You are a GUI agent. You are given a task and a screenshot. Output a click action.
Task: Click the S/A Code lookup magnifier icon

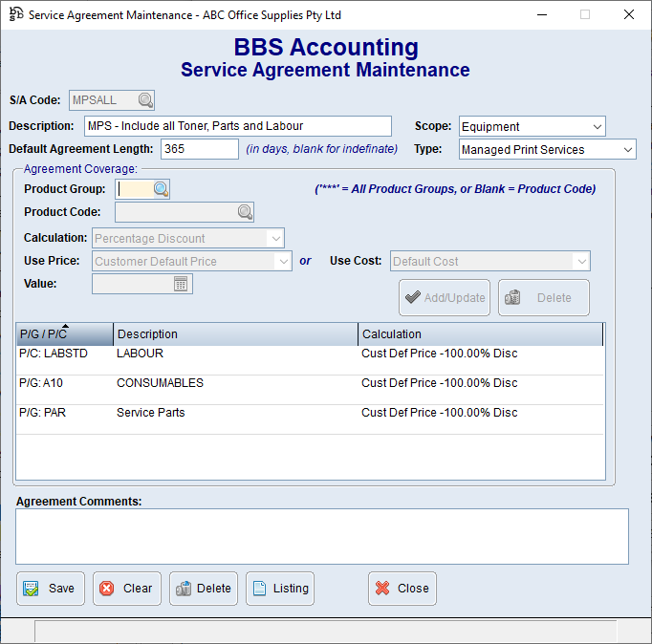click(x=144, y=100)
